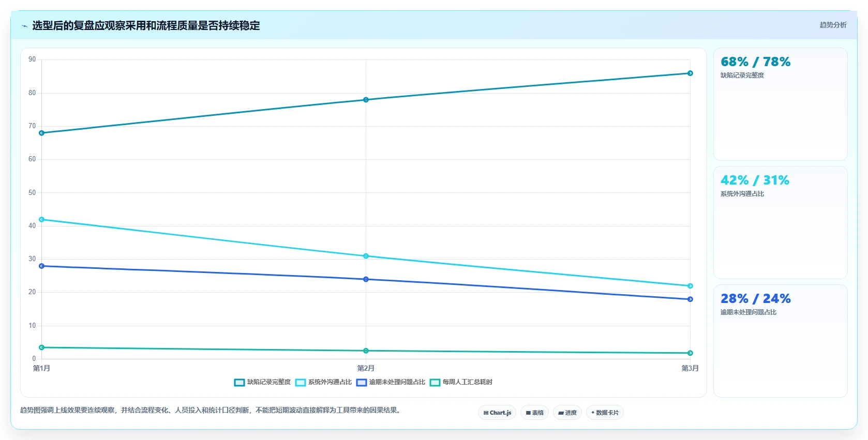Click the trend icon beside the page title
The image size is (868, 440).
24,26
